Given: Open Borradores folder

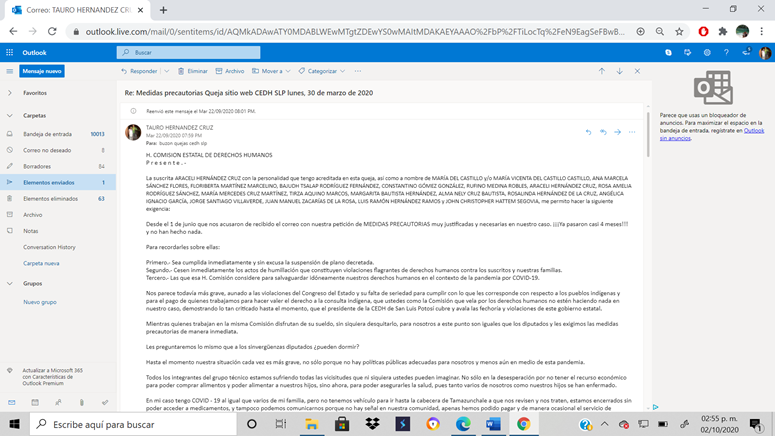Looking at the screenshot, I should pos(58,167).
